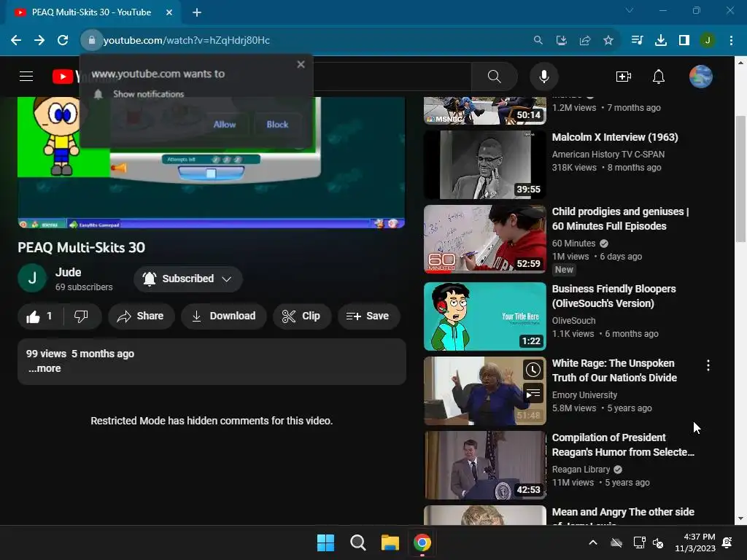Open Compilation of President Reagan's Humor title
747x560 pixels.
[623, 445]
